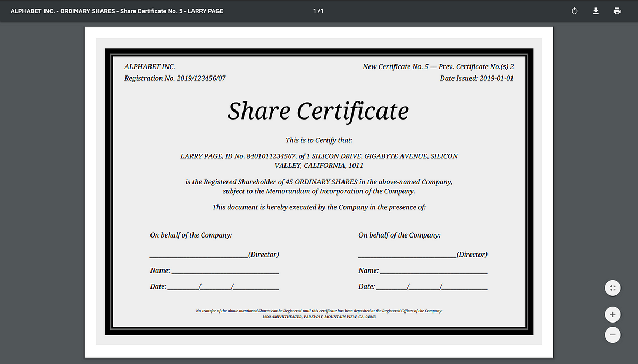This screenshot has height=364, width=638.
Task: Click the page number indicator 1 / 1
Action: (318, 11)
